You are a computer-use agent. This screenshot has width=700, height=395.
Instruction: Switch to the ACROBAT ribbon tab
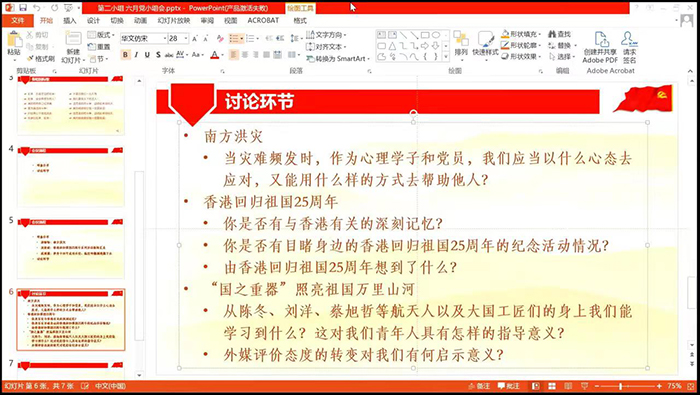point(263,21)
